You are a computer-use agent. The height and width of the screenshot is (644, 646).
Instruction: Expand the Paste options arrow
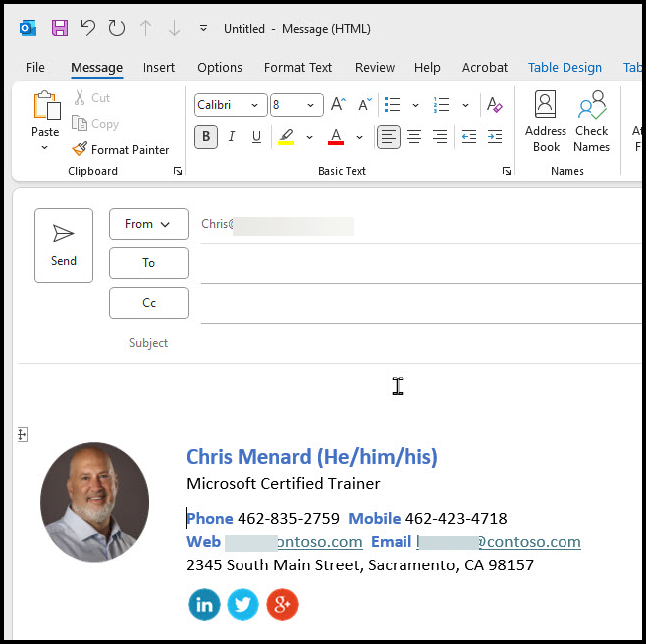[x=45, y=147]
